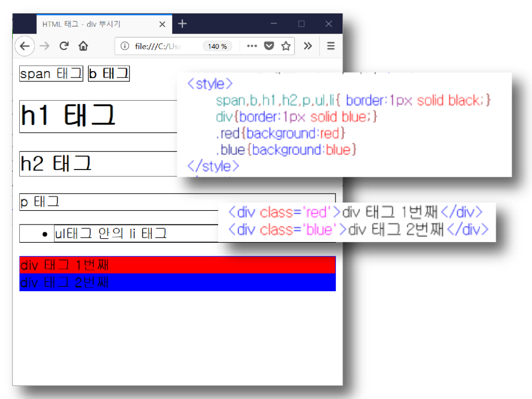
Task: Click the blue 'div 태그 2번째' block
Action: pos(177,282)
